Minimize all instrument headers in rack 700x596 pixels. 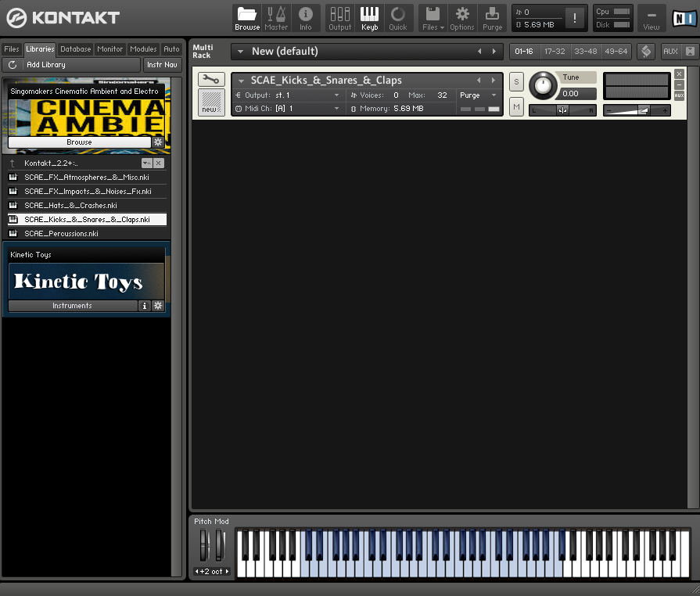coord(690,52)
